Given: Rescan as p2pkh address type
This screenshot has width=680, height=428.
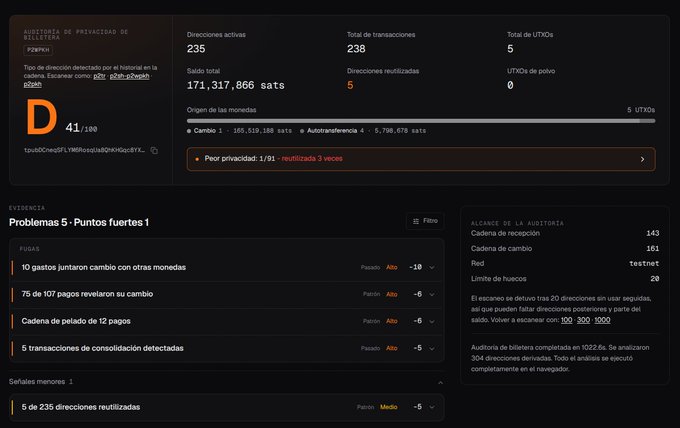Looking at the screenshot, I should 33,84.
